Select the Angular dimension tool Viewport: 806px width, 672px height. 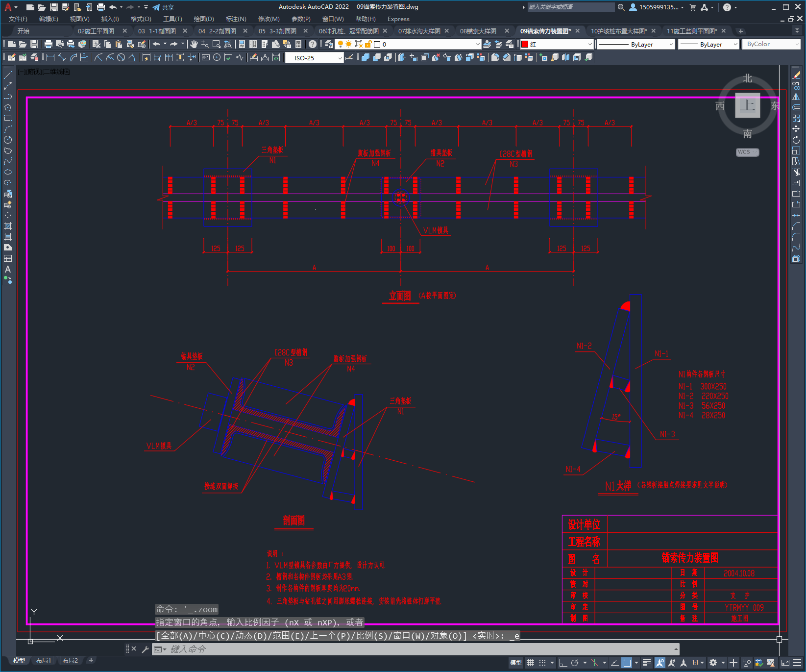point(132,57)
